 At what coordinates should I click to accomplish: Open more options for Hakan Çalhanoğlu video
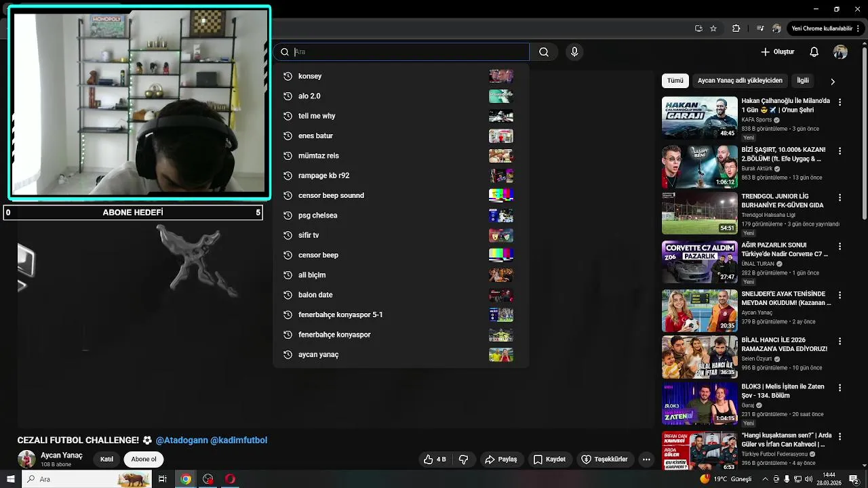840,102
